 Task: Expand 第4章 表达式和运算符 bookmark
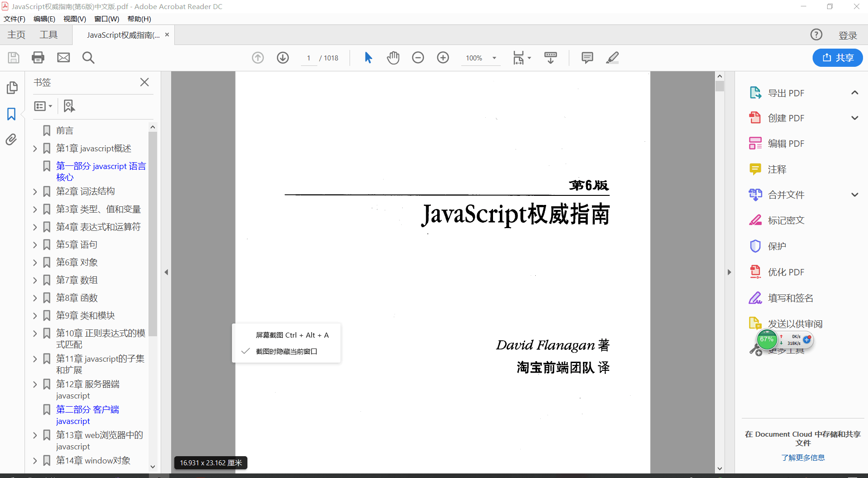[x=35, y=227]
